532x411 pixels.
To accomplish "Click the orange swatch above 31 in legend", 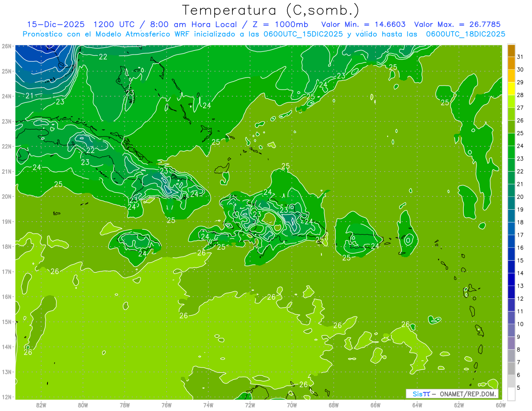I will click(511, 51).
